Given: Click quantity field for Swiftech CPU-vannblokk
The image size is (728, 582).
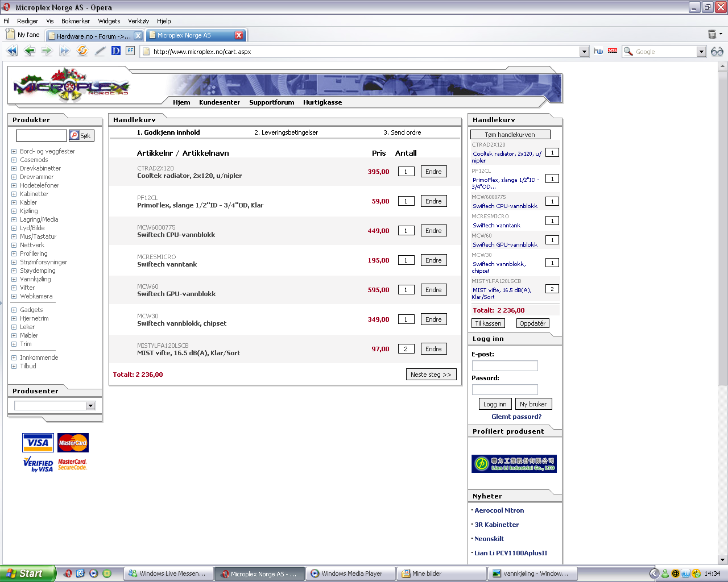Looking at the screenshot, I should pos(406,231).
